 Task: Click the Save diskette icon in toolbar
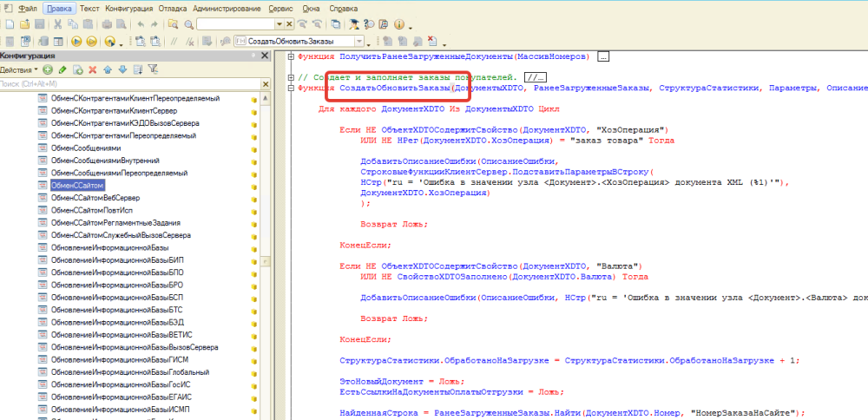(x=39, y=24)
